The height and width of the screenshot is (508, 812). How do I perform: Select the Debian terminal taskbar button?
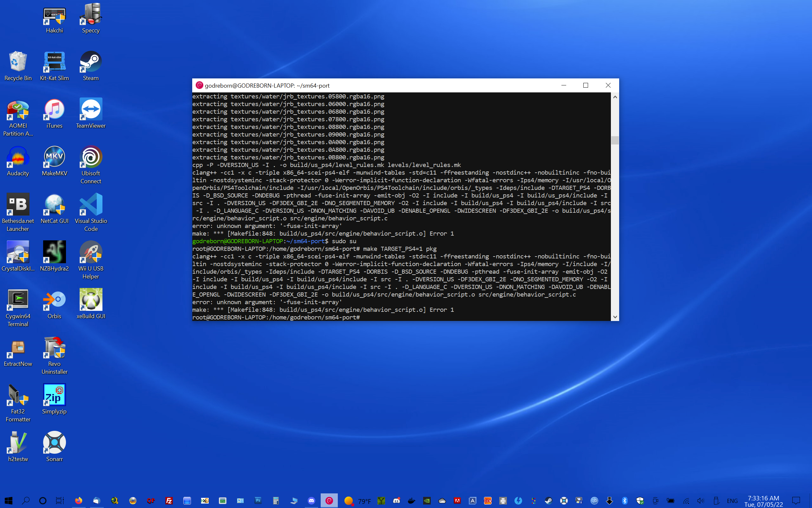329,501
